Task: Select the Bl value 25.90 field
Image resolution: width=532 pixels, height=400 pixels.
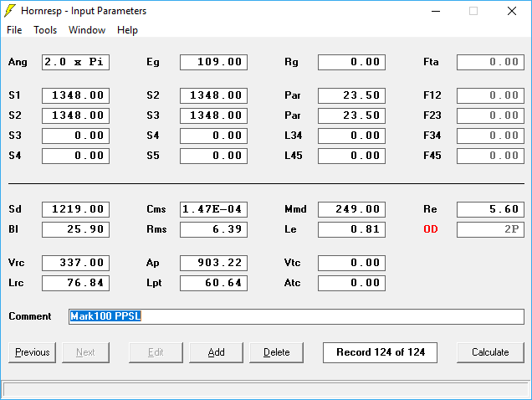Action: (x=75, y=229)
